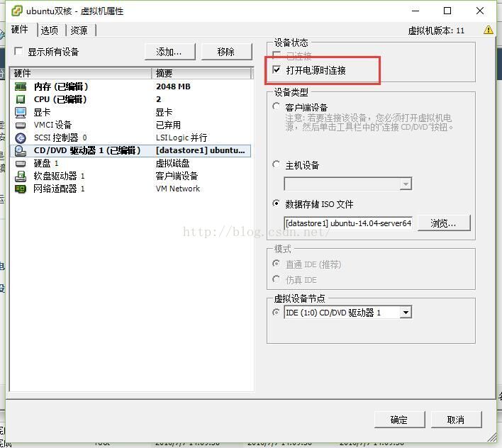Click the CPU chip icon
Image resolution: width=502 pixels, height=448 pixels.
coord(21,99)
